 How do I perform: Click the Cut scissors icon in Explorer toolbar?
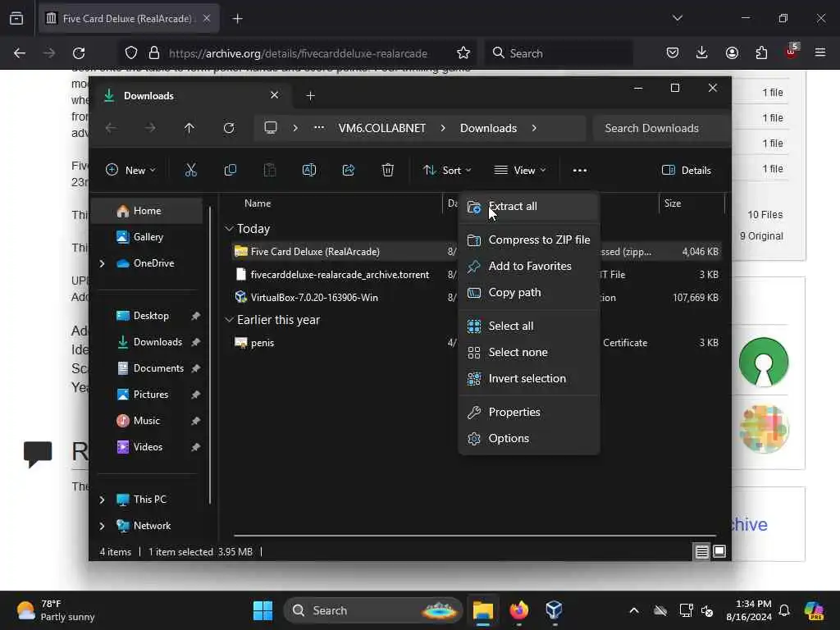click(190, 171)
